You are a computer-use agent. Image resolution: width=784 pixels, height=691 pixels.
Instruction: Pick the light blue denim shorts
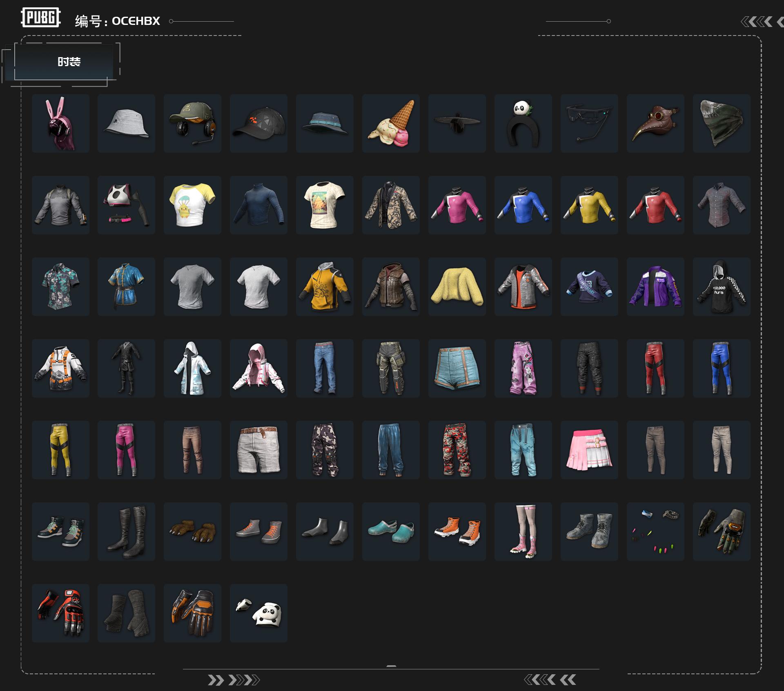457,368
